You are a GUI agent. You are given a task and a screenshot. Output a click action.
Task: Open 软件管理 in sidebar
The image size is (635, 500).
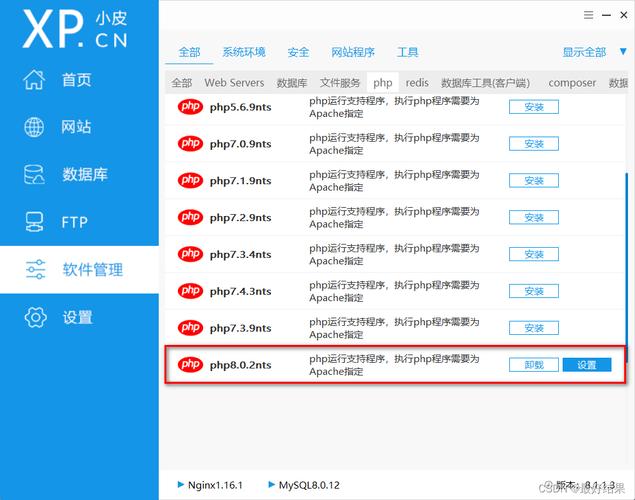93,270
